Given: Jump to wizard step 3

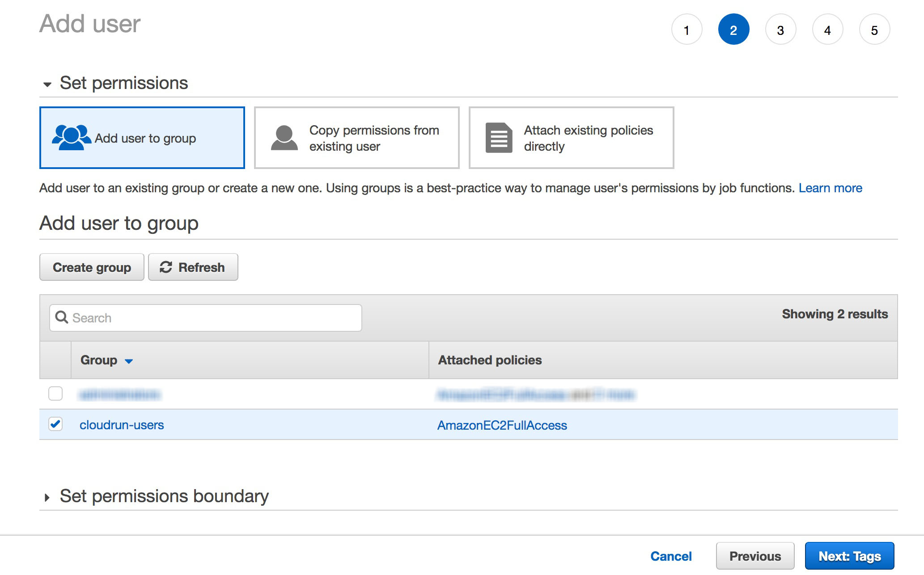Looking at the screenshot, I should click(x=780, y=30).
